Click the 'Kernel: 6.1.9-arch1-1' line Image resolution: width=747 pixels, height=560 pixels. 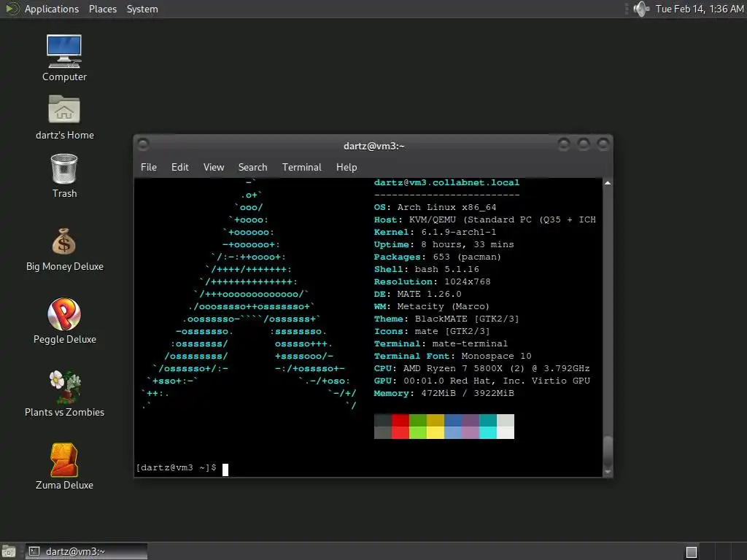pos(435,232)
